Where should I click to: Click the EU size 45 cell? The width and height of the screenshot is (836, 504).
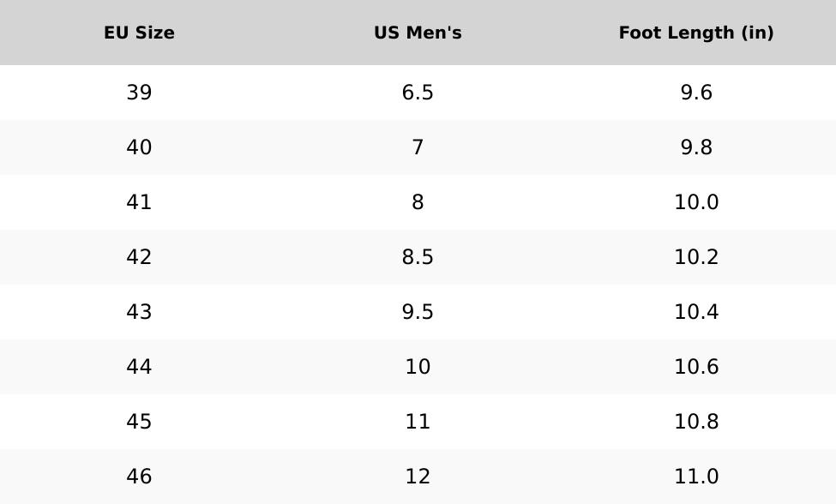click(139, 422)
